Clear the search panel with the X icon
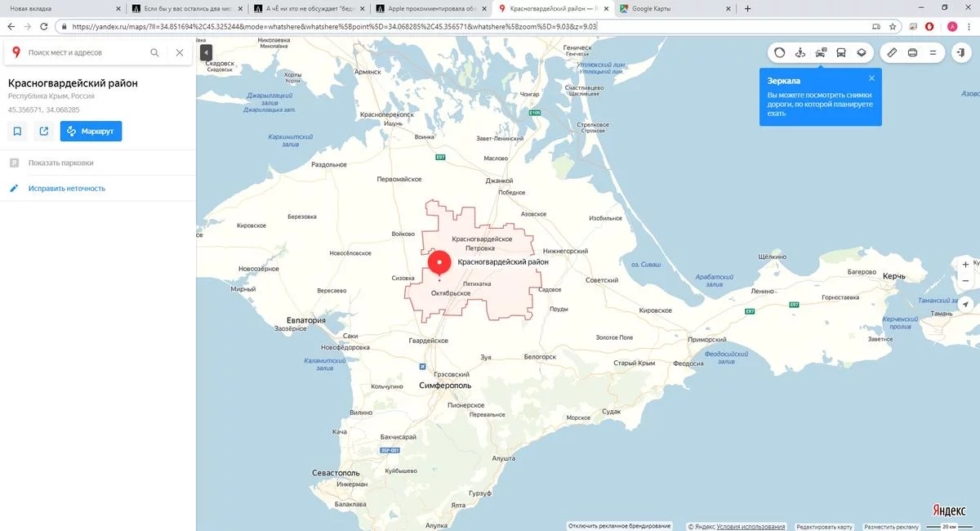980x531 pixels. point(180,52)
